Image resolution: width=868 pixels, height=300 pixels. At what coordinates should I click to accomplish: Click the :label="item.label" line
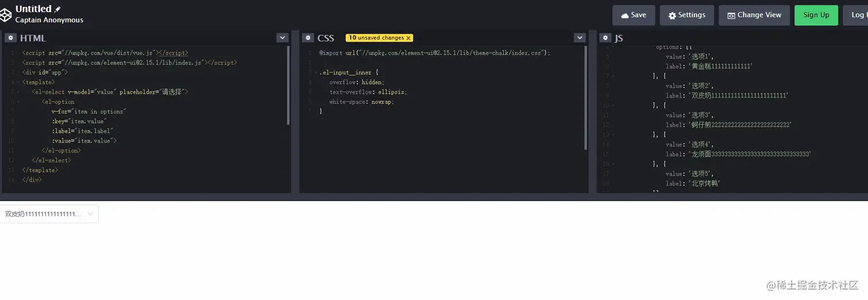(x=82, y=131)
